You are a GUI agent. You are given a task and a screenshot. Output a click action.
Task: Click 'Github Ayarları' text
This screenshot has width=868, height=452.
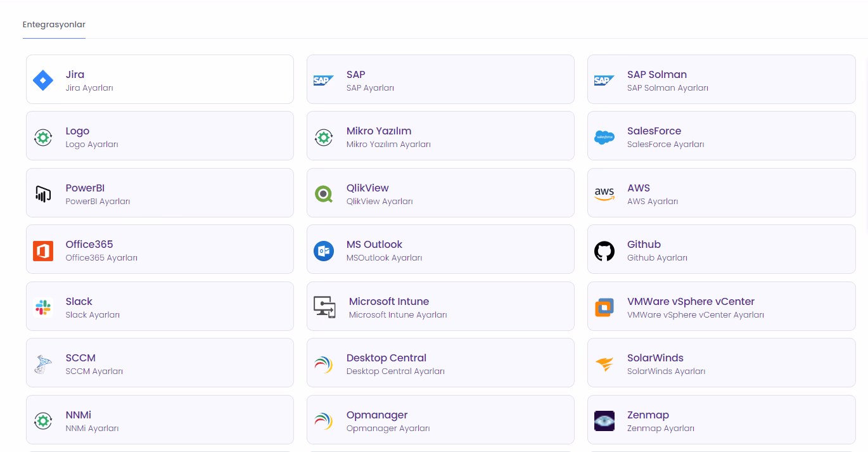point(657,258)
